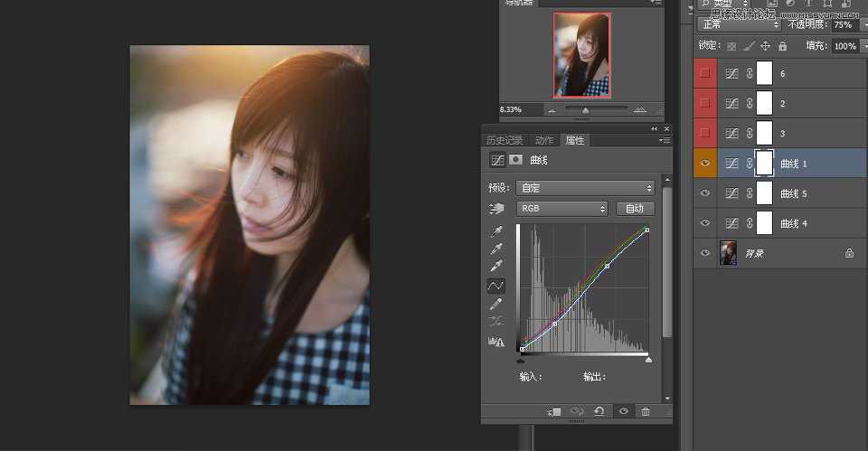Viewport: 868px width, 451px height.
Task: Click the layer mask icon in Properties
Action: click(x=516, y=160)
